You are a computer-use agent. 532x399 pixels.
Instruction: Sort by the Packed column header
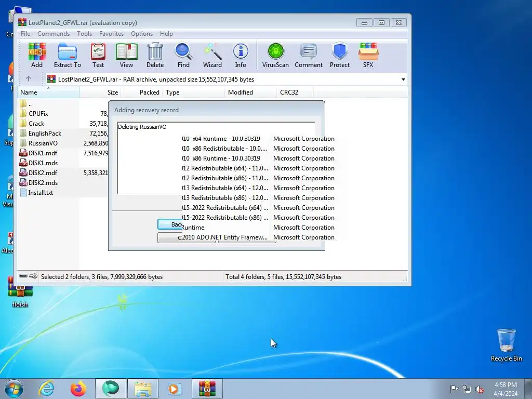tap(142, 92)
